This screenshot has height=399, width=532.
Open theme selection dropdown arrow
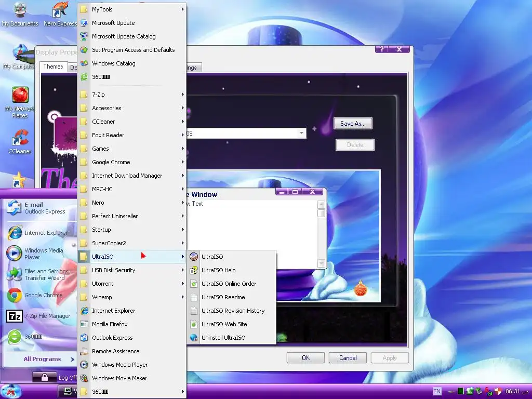301,134
